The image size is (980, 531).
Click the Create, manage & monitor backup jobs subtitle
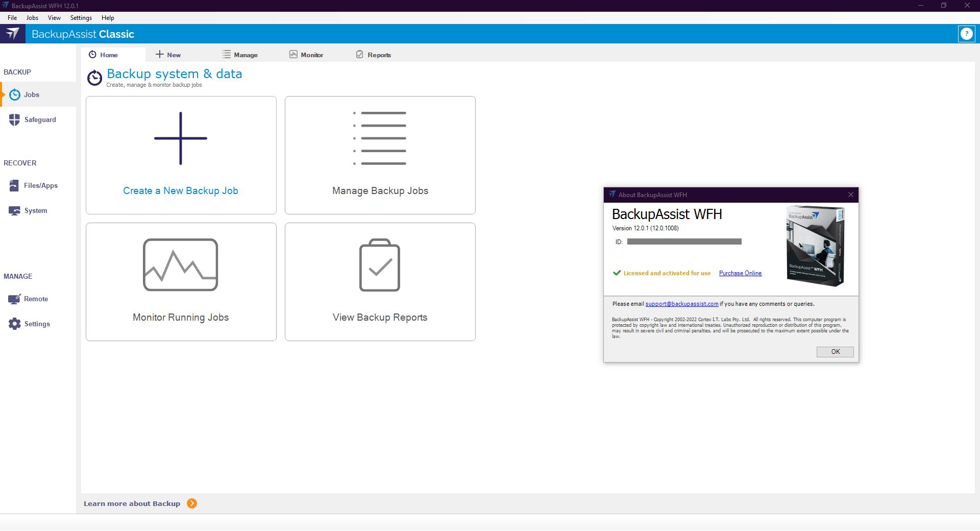pyautogui.click(x=154, y=85)
